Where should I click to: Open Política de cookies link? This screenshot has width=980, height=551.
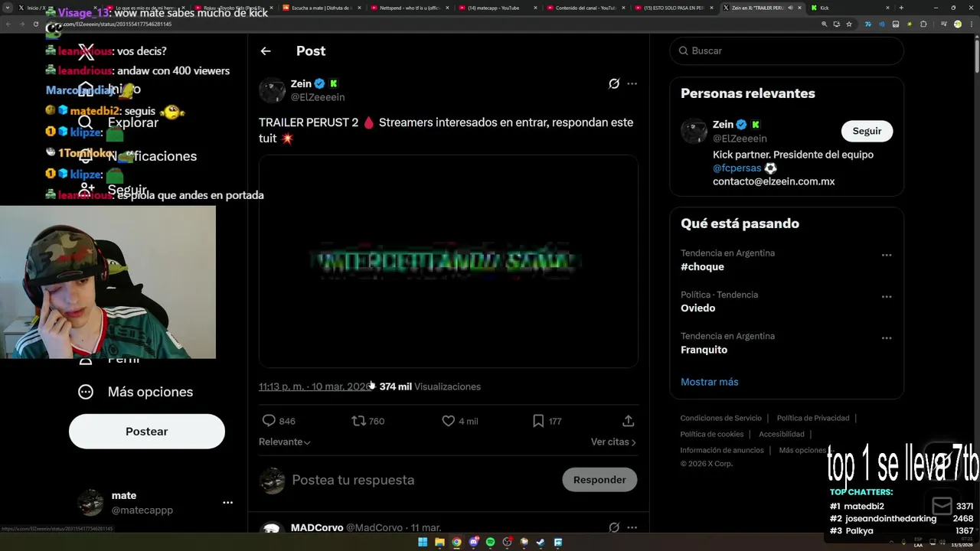pos(712,434)
